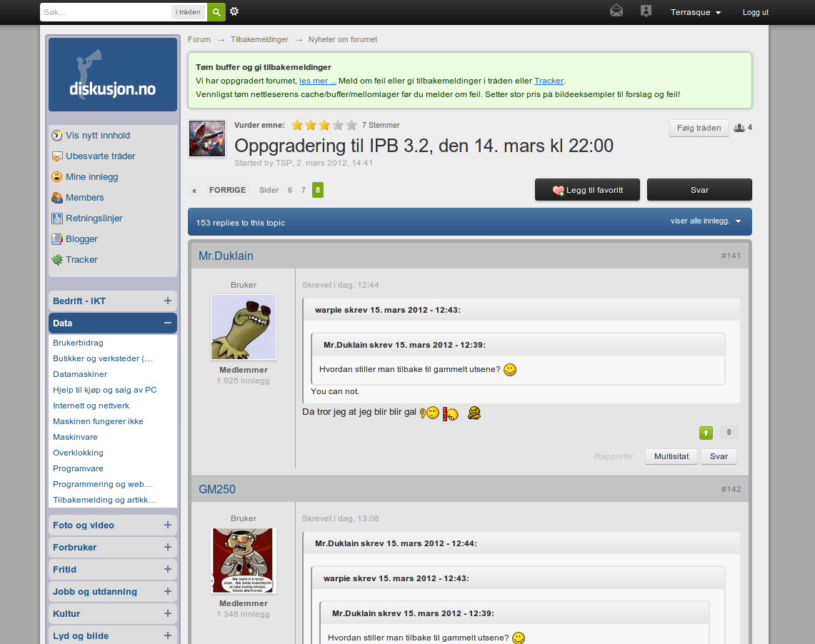Screen dimensions: 815x644
Task: Open Mine innlegg menu item
Action: coord(91,177)
